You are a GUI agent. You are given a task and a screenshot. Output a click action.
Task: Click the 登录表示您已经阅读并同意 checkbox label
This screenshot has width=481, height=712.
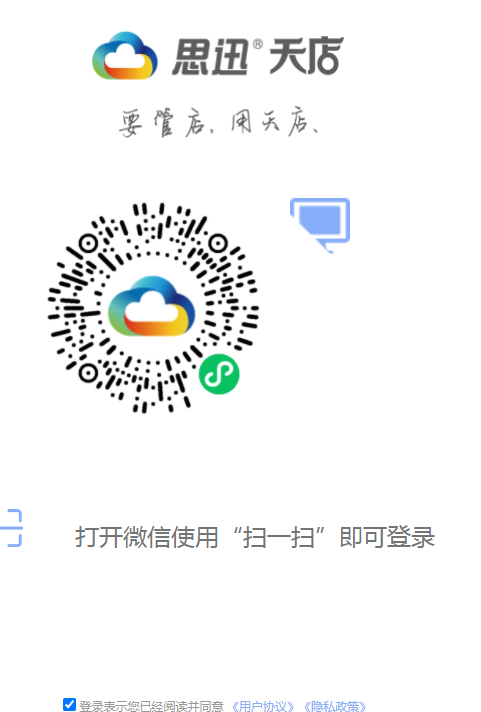coord(151,706)
